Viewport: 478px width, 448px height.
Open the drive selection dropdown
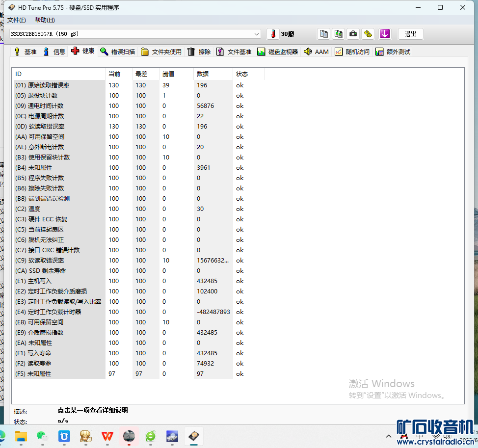(x=256, y=34)
